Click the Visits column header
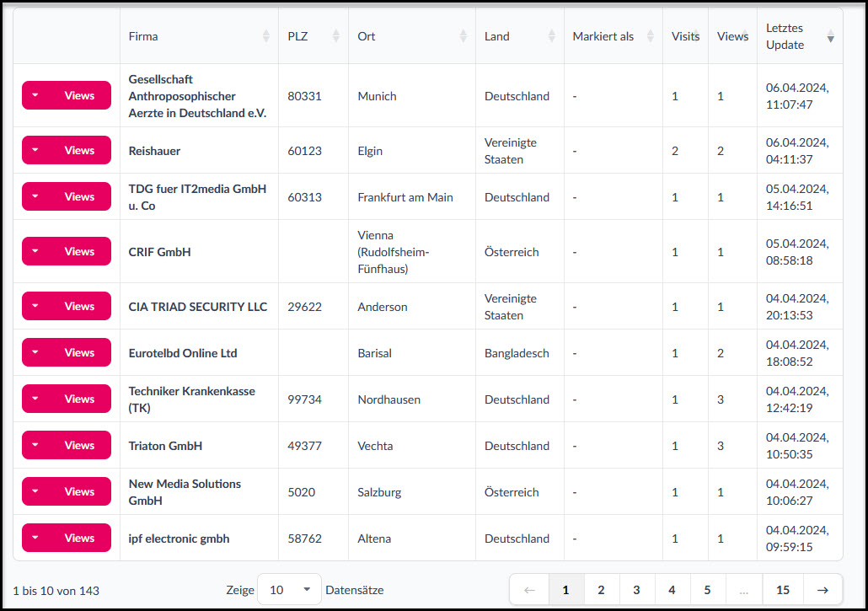The height and width of the screenshot is (611, 868). [x=685, y=36]
